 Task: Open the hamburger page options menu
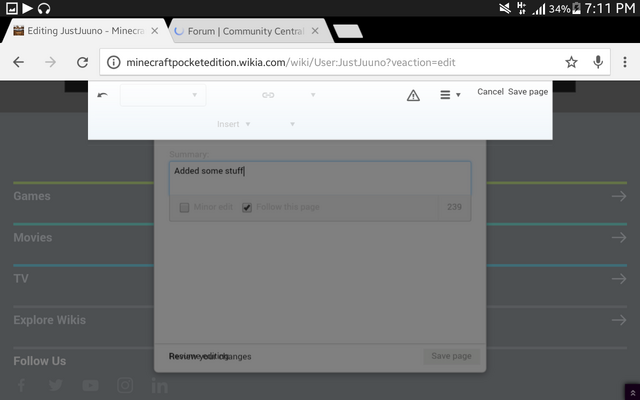coord(450,95)
